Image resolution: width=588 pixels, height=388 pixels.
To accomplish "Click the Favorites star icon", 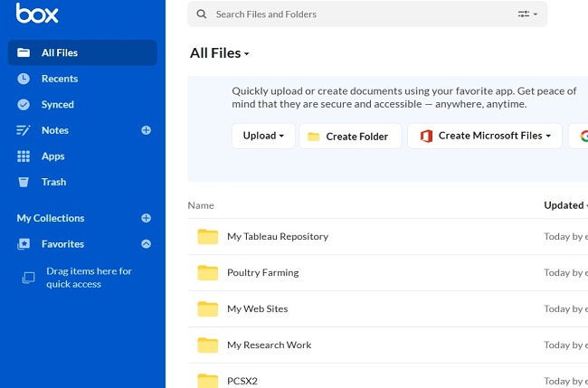I will tap(24, 244).
